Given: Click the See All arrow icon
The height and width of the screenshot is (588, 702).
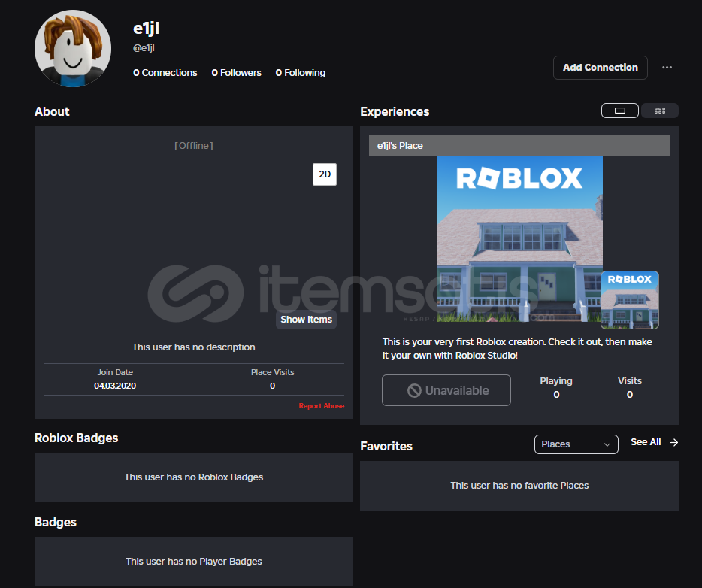Looking at the screenshot, I should pos(673,442).
